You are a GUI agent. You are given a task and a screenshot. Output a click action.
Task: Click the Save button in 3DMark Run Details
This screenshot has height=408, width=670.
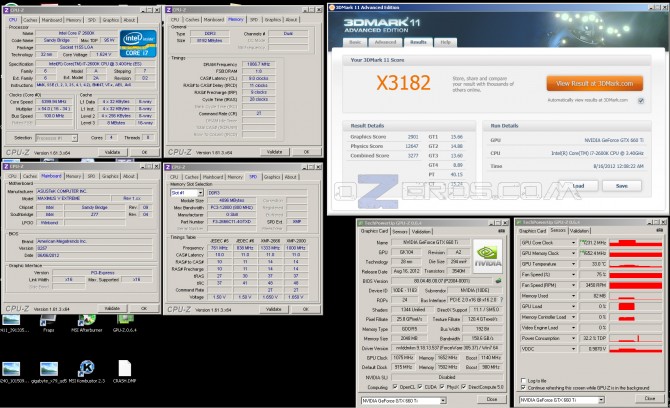[622, 186]
